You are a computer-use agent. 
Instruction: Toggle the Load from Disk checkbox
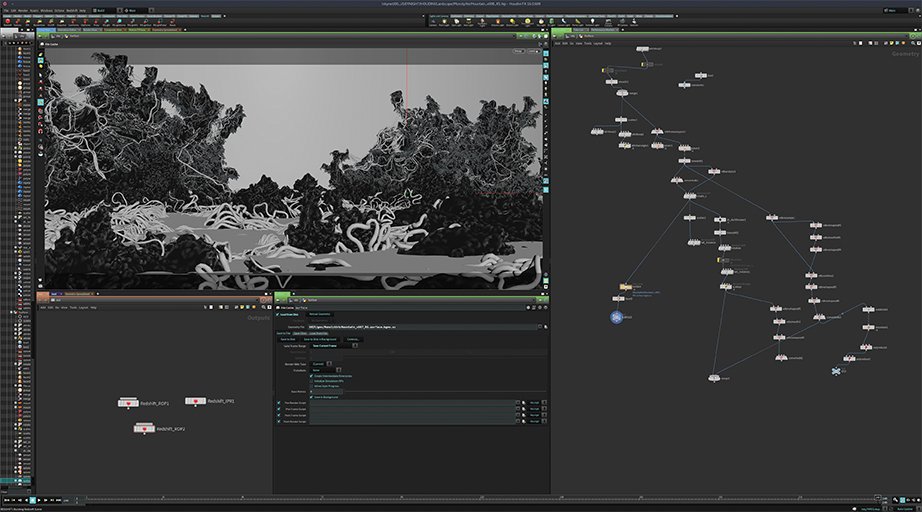click(x=277, y=314)
